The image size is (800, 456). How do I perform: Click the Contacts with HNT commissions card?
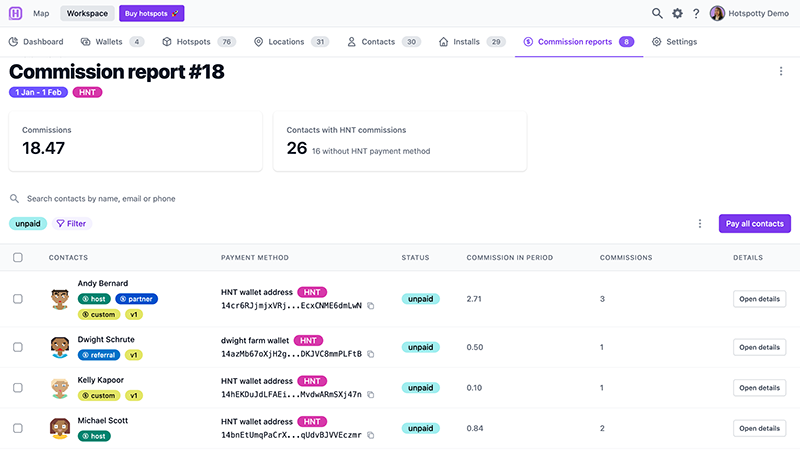click(400, 141)
